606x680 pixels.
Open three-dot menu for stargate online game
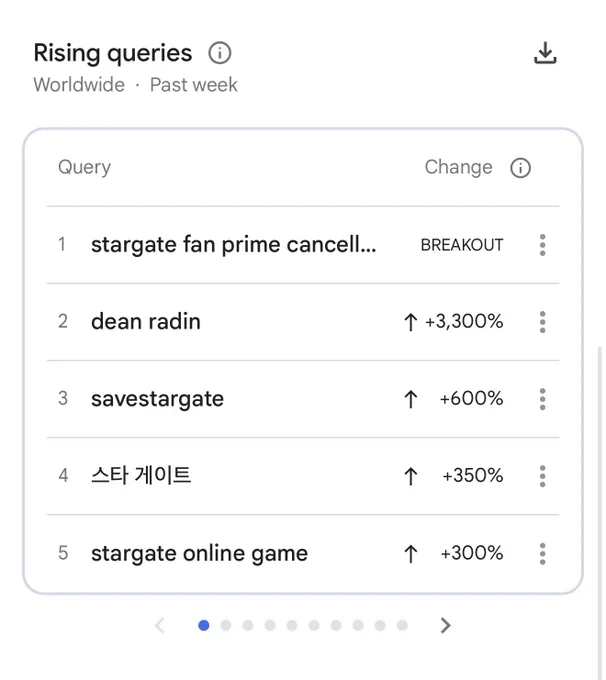pyautogui.click(x=542, y=553)
